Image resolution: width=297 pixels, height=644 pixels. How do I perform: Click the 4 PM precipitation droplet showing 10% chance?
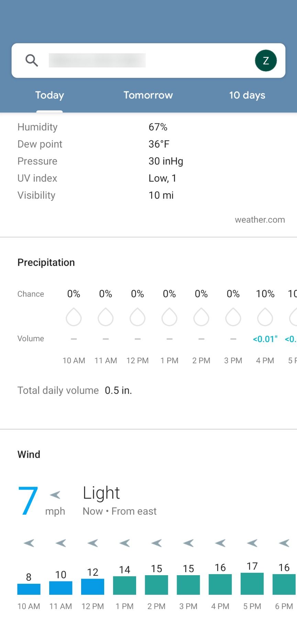click(x=265, y=317)
